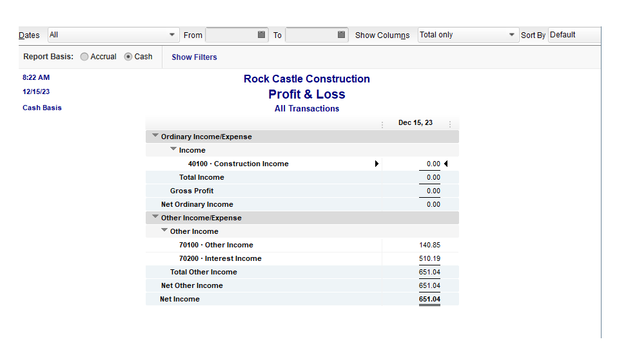Click the left-pointing arrow after the Construction Income amount
Screen dimensions: 617x364
[446, 164]
